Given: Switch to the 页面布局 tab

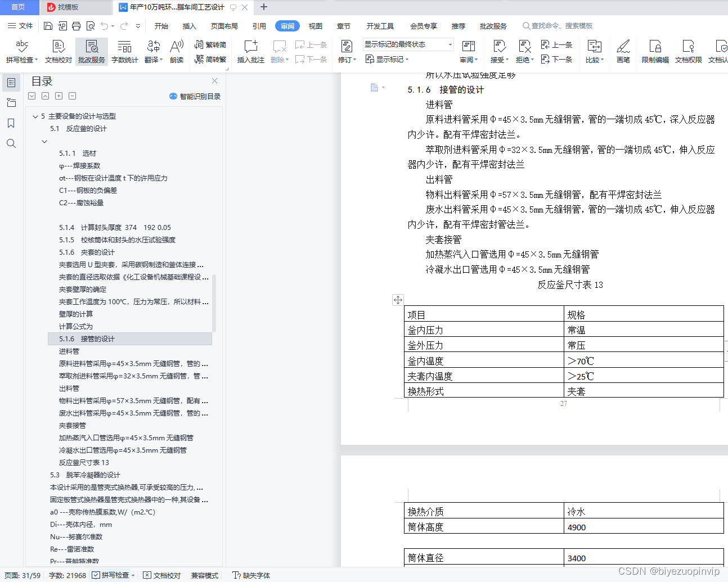Looking at the screenshot, I should pos(224,26).
